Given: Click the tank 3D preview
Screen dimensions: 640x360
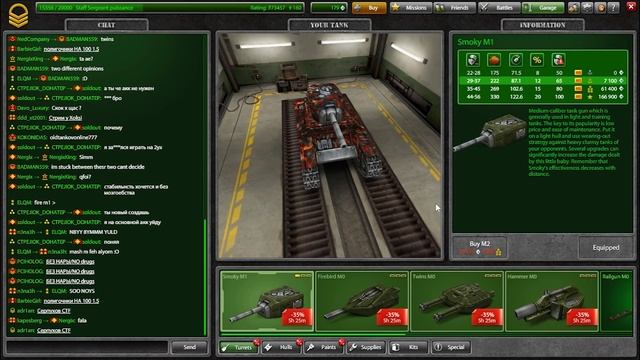Looking at the screenshot, I should click(x=329, y=145).
